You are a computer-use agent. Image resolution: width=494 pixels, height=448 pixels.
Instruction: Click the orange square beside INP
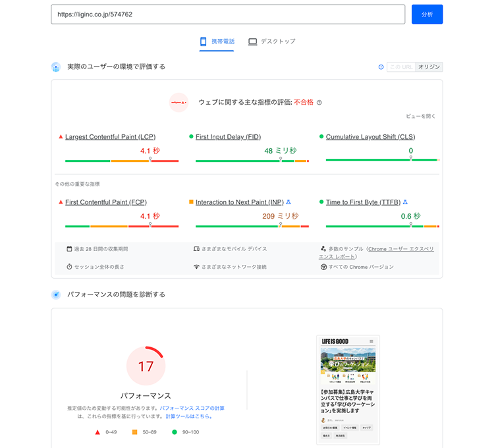click(191, 202)
